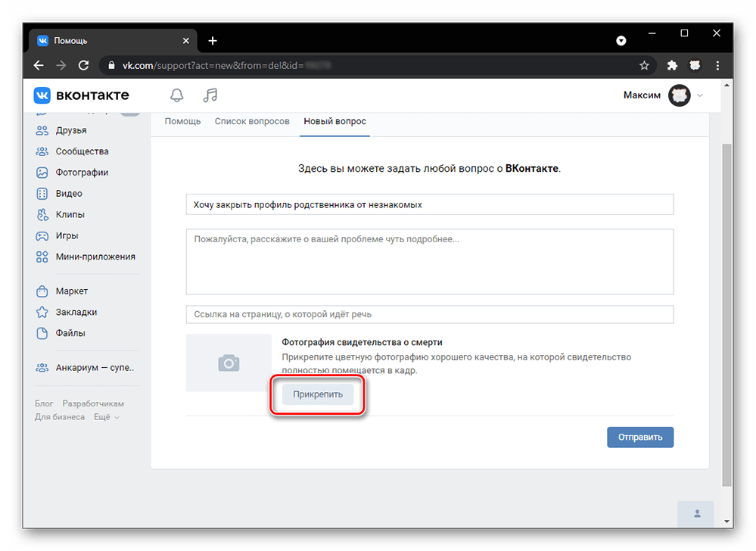Click the scrollbar up arrow
Image resolution: width=756 pixels, height=551 pixels.
[x=726, y=86]
